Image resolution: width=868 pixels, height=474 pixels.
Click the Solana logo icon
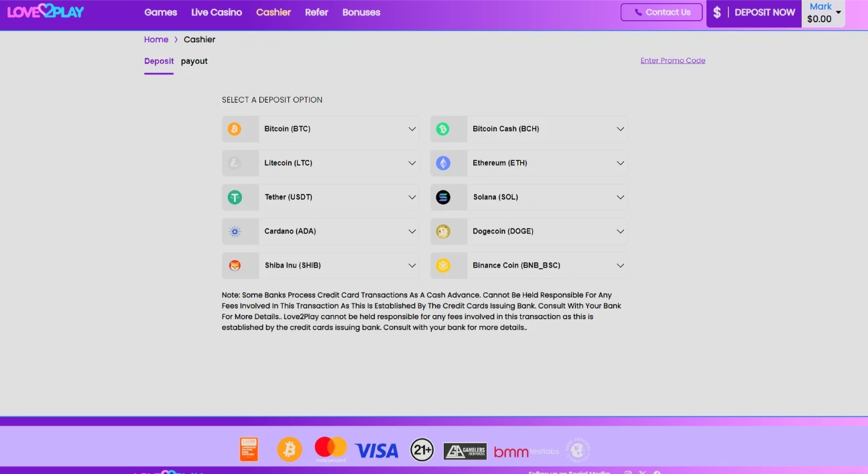pos(443,197)
